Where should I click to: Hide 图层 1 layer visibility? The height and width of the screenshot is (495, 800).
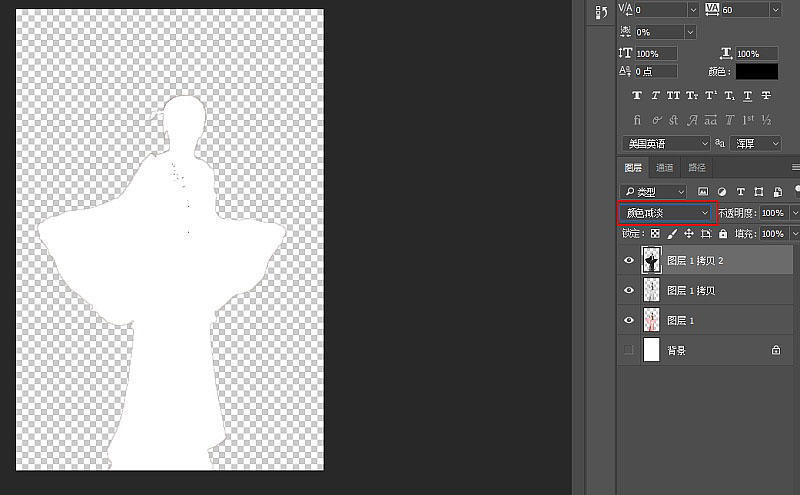[629, 320]
